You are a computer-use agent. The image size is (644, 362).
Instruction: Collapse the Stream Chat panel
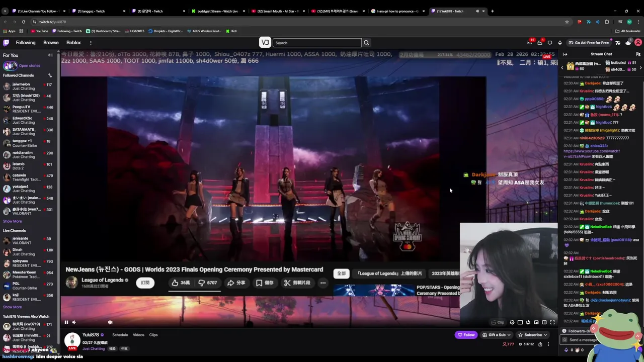(x=565, y=54)
